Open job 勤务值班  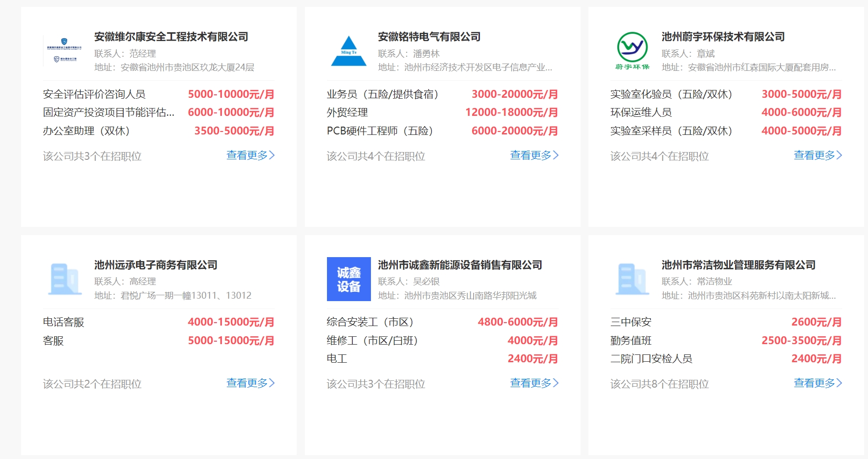click(x=631, y=341)
